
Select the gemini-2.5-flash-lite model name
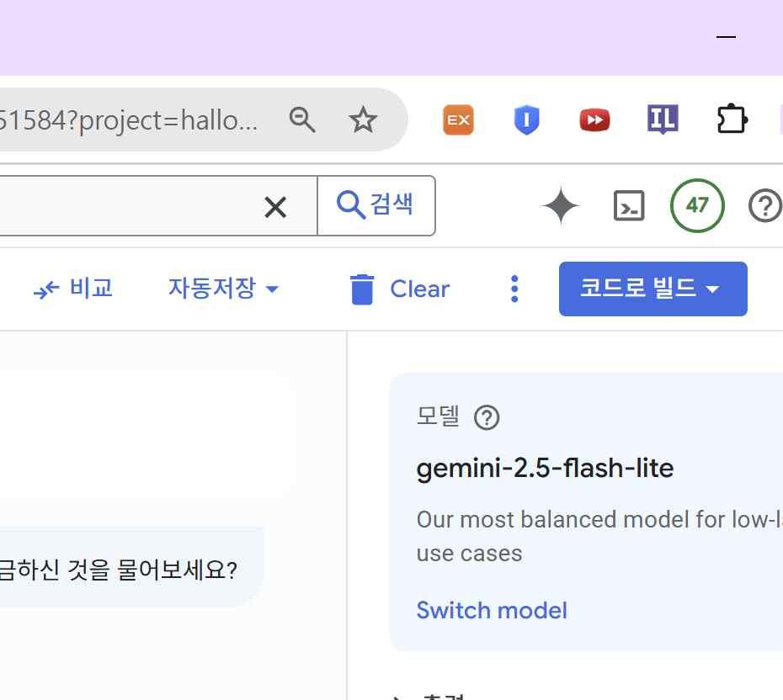pyautogui.click(x=545, y=469)
